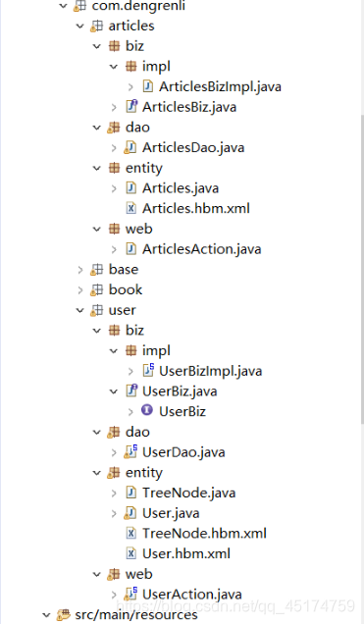This screenshot has width=364, height=624.
Task: Expand the UserBiz interface members
Action: (130, 411)
